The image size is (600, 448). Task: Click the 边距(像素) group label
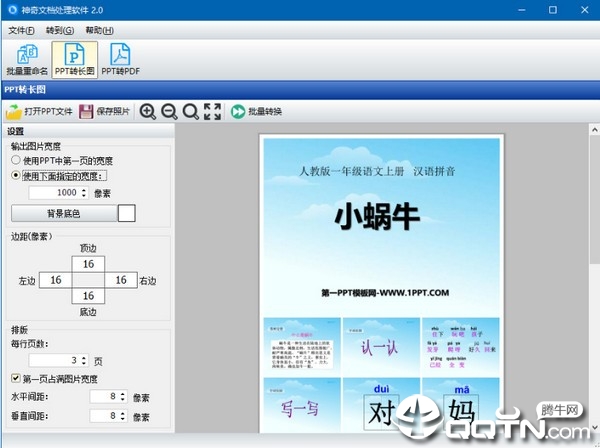(31, 236)
